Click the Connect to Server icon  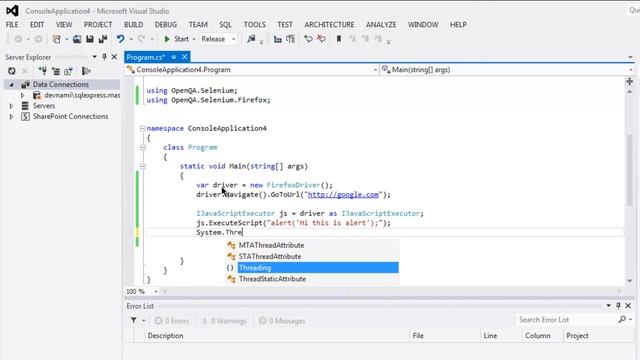click(56, 71)
